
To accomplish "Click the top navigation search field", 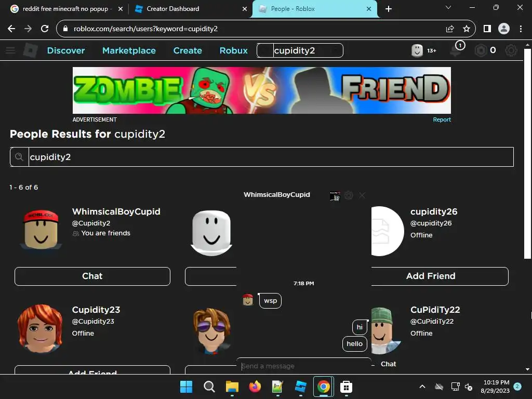I will coord(300,50).
